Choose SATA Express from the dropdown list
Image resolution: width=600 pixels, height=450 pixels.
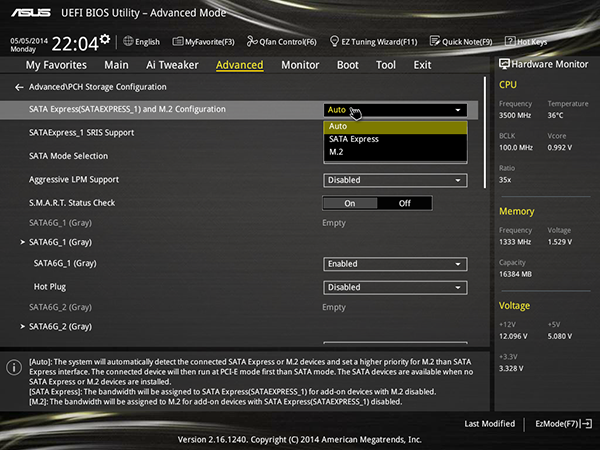coord(395,139)
